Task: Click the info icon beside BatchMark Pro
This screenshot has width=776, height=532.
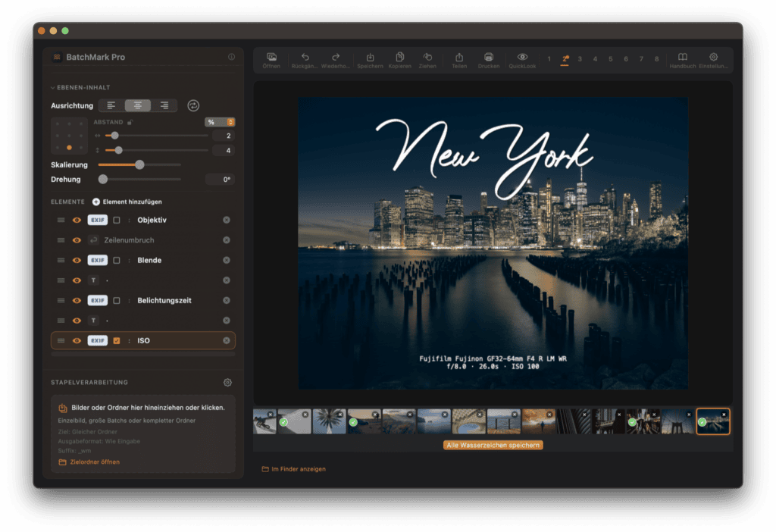Action: tap(231, 57)
